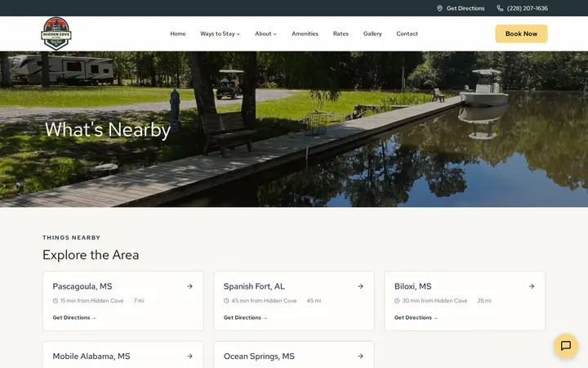Open the Ocean Springs, MS card title
The height and width of the screenshot is (368, 588).
[x=259, y=357]
